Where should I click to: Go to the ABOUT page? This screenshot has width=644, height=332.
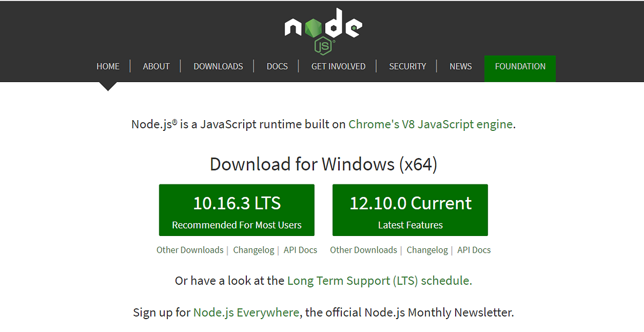(156, 67)
